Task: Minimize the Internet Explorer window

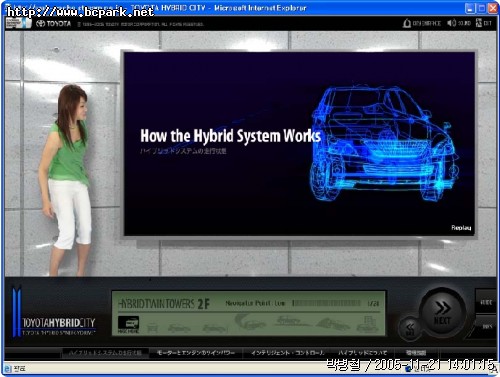Action: tap(470, 8)
